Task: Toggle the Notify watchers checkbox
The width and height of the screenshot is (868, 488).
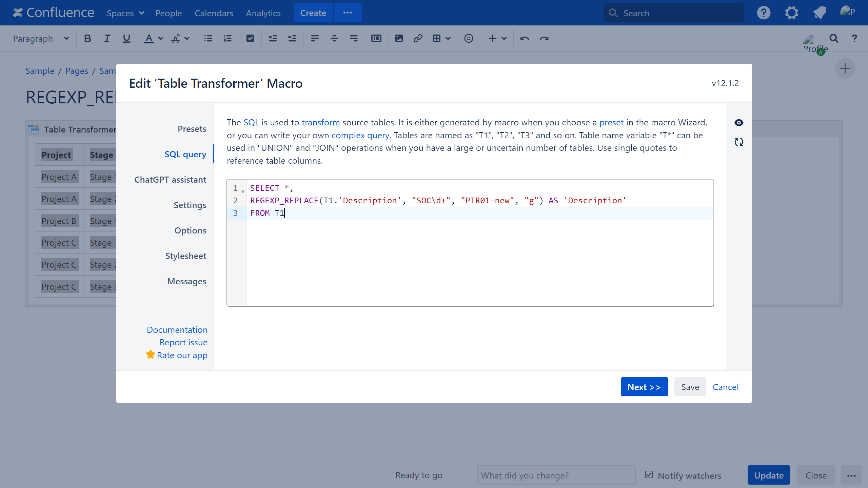Action: (649, 474)
